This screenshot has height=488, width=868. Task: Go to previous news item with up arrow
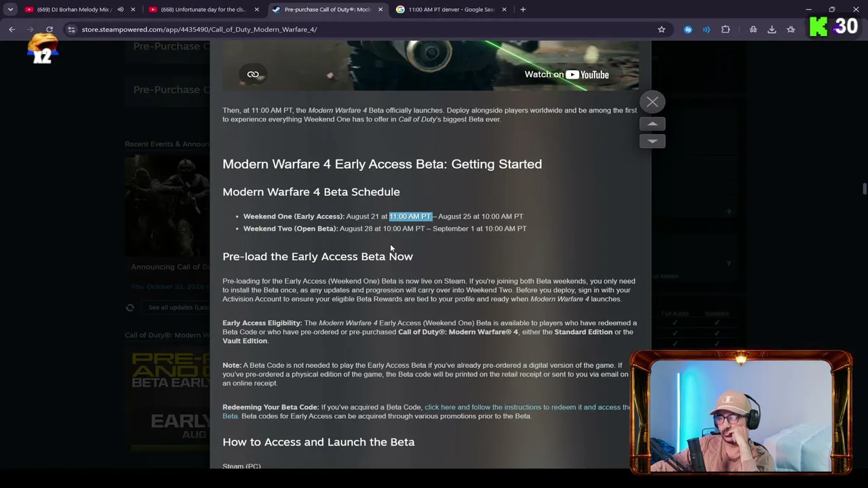click(652, 124)
